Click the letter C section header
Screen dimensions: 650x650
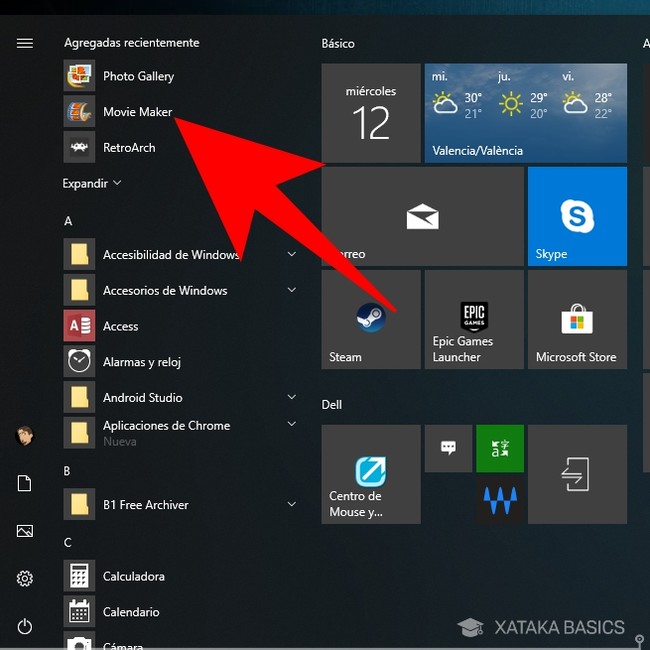68,543
